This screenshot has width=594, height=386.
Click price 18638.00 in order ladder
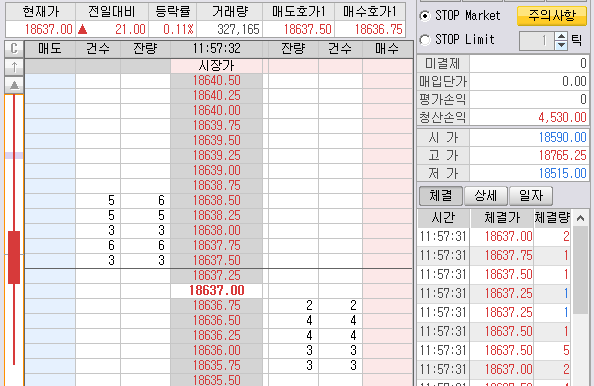click(x=216, y=230)
